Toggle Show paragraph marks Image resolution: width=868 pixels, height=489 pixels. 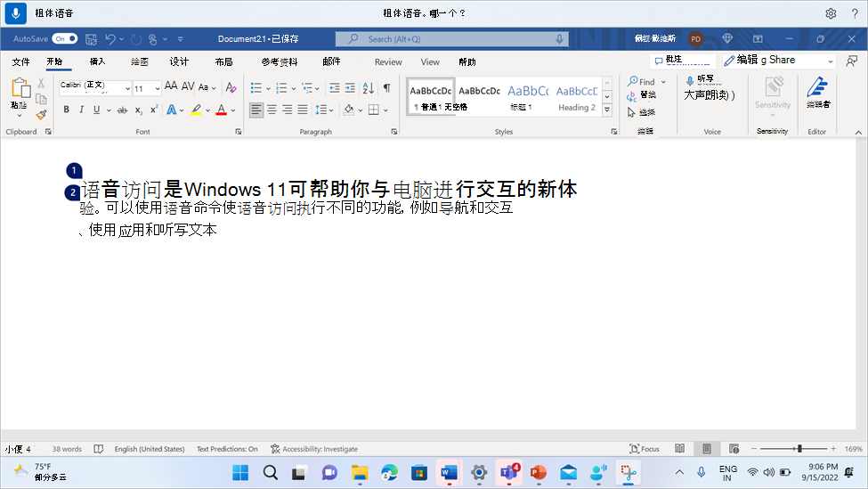[x=387, y=87]
